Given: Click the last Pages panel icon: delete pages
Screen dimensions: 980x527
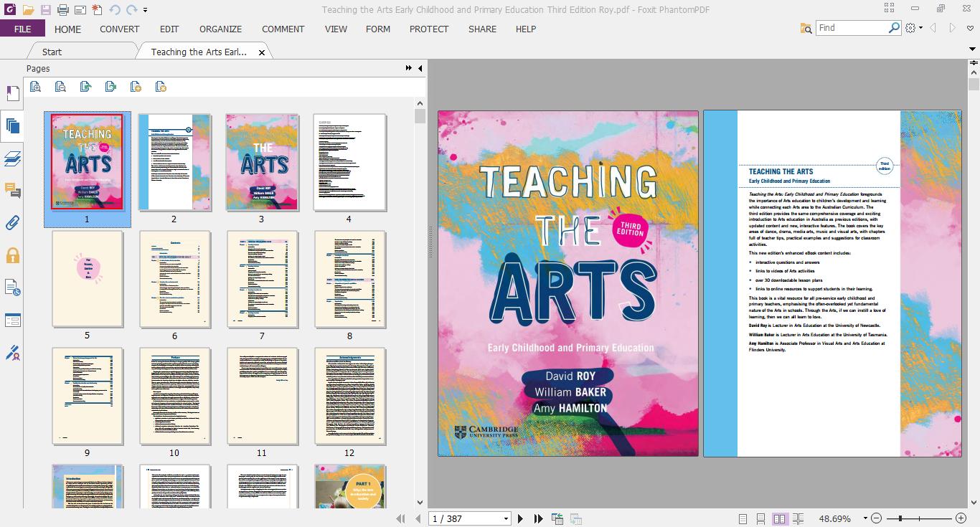Looking at the screenshot, I should [x=161, y=87].
